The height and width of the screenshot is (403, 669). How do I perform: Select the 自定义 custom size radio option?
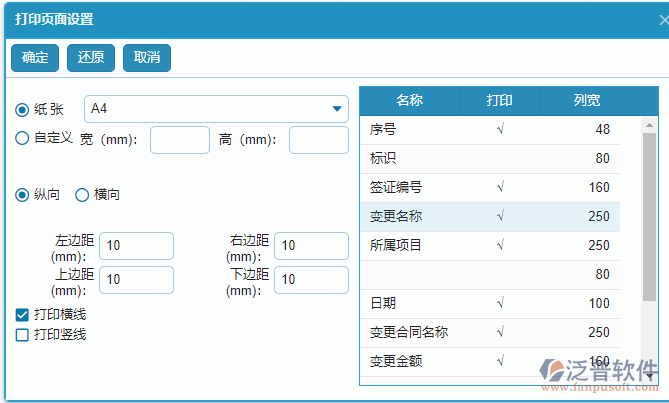[22, 139]
